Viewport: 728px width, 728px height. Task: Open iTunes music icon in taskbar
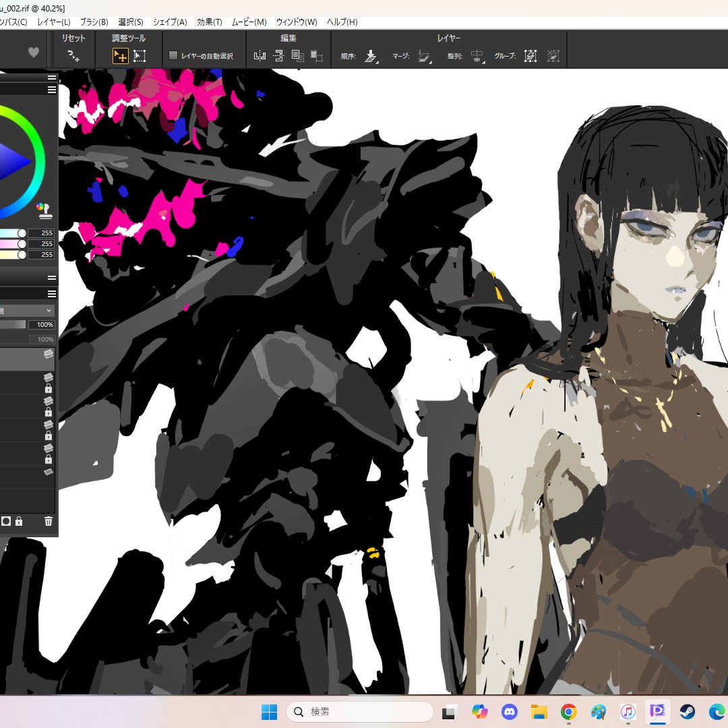click(628, 711)
